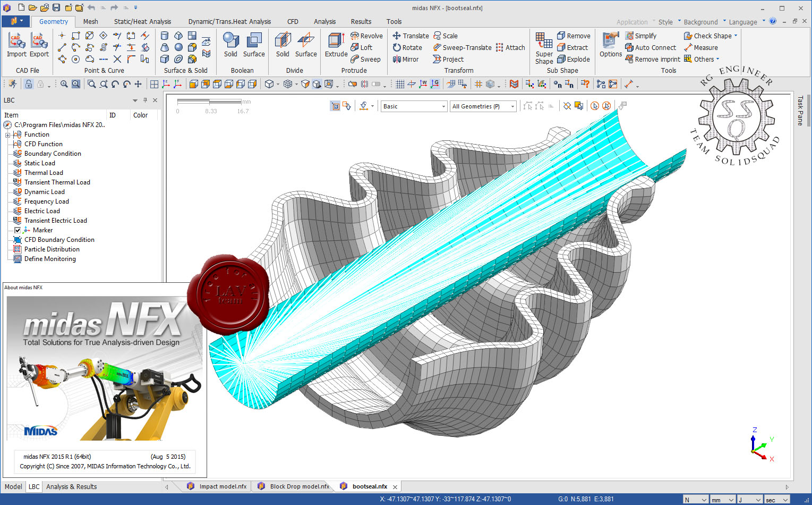Open the Model panel tab

(x=13, y=486)
